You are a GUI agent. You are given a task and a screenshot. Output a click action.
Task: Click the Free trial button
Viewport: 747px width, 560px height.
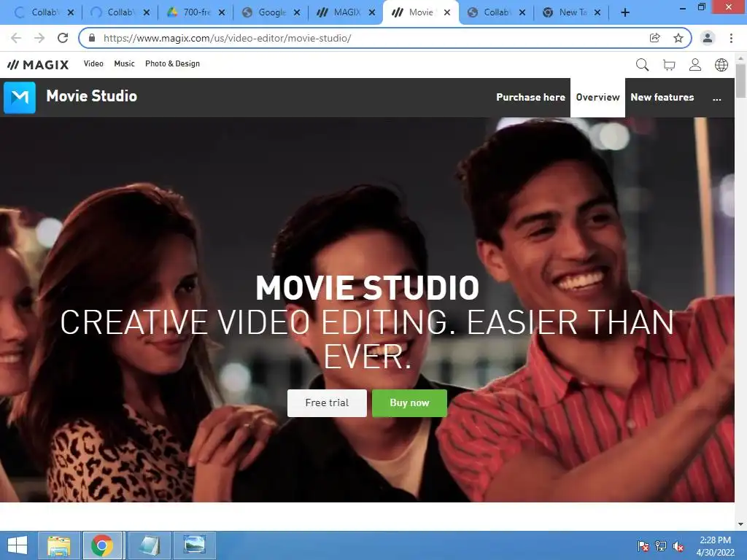(327, 403)
